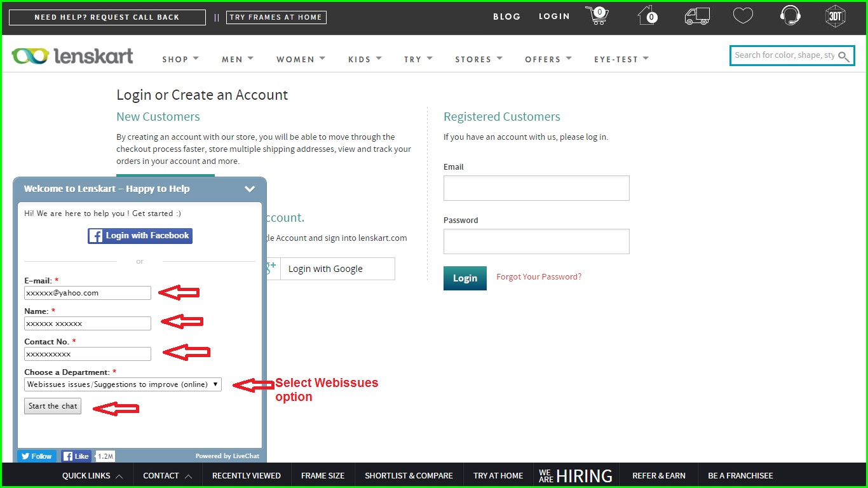This screenshot has width=868, height=488.
Task: Click the headset support icon
Action: (790, 15)
